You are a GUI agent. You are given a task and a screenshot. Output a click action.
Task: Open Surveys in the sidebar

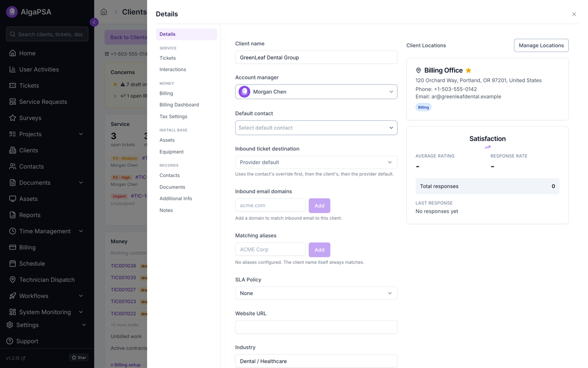[x=30, y=118]
